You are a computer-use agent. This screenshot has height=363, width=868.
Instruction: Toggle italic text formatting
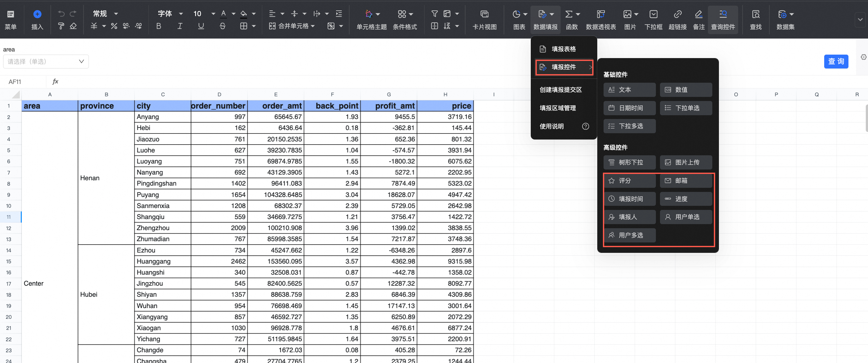[x=180, y=26]
